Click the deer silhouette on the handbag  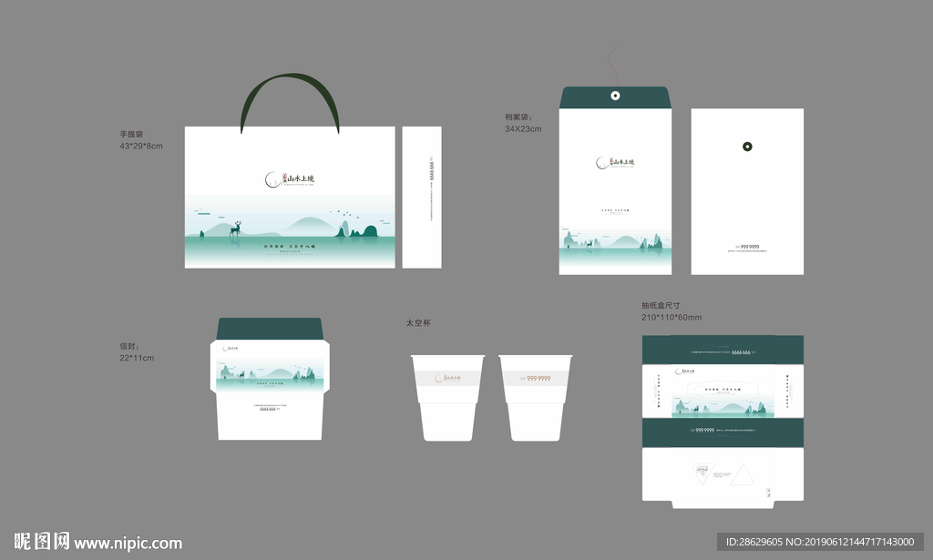click(236, 229)
